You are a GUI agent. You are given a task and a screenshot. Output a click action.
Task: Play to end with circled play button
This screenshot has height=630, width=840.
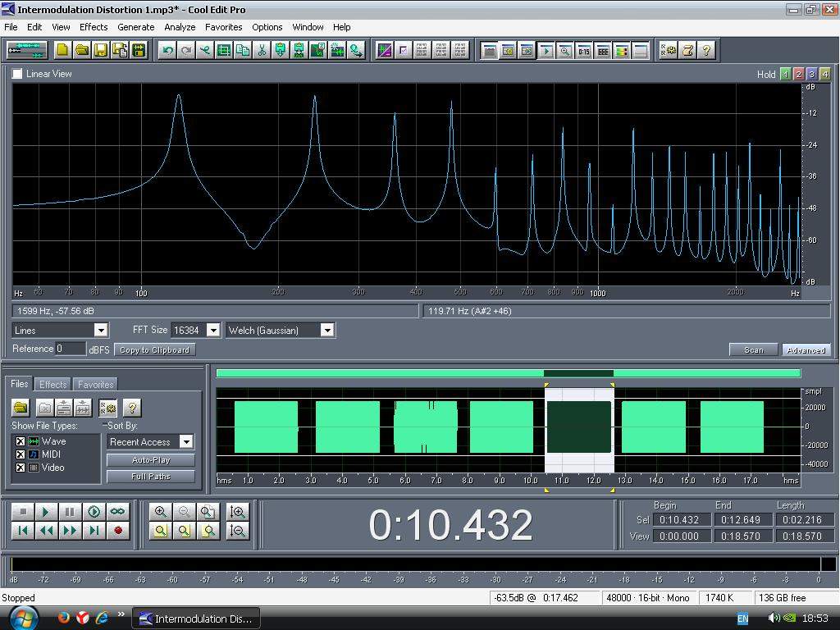[94, 512]
